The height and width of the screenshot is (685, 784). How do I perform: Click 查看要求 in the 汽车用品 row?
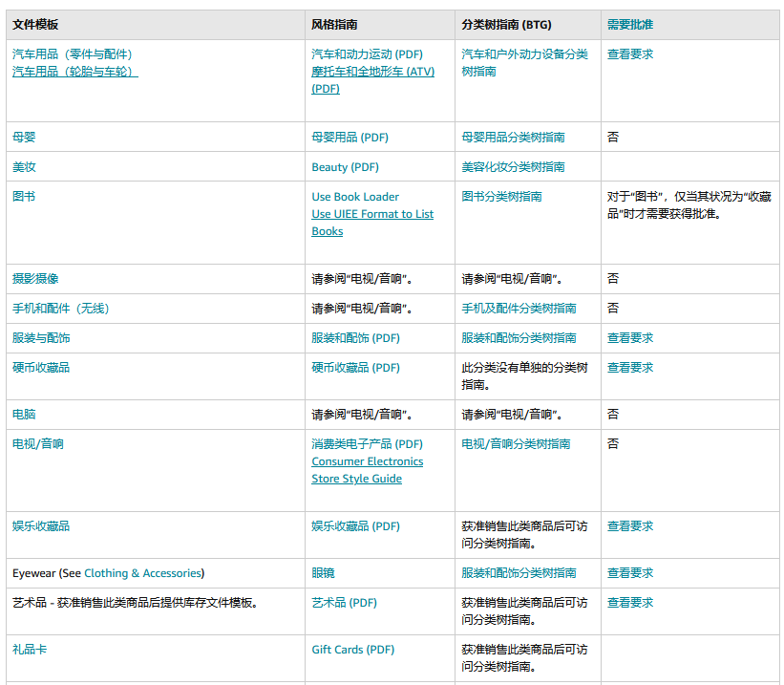(630, 54)
